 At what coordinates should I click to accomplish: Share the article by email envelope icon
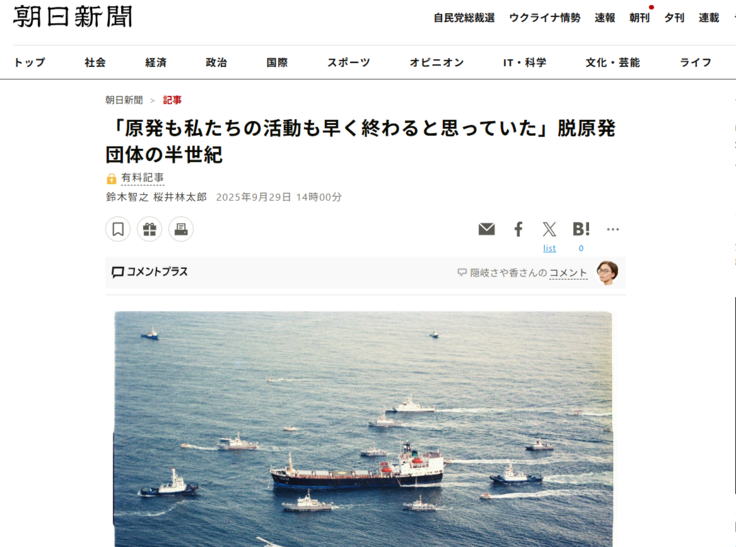click(486, 229)
